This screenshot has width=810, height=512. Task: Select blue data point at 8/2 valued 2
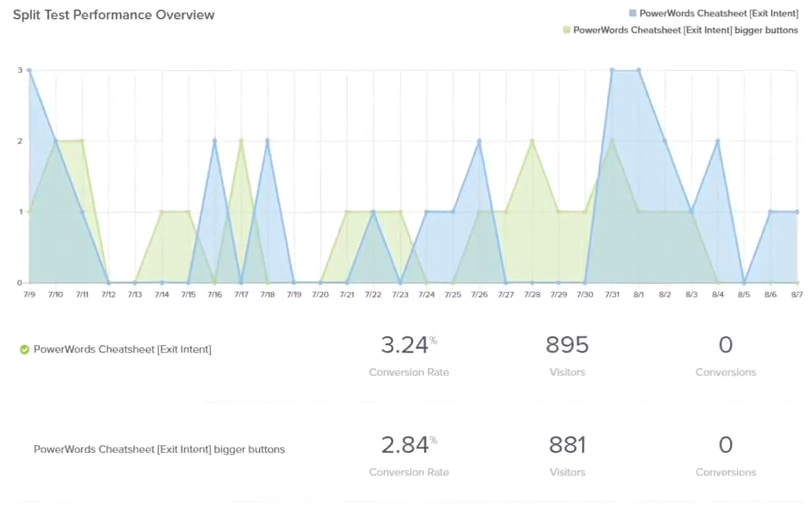(x=665, y=141)
